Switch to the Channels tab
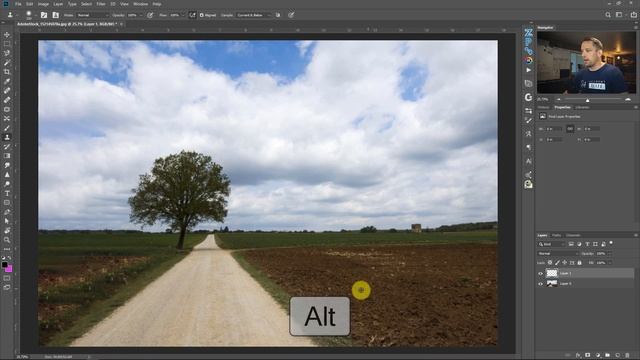 coord(573,236)
